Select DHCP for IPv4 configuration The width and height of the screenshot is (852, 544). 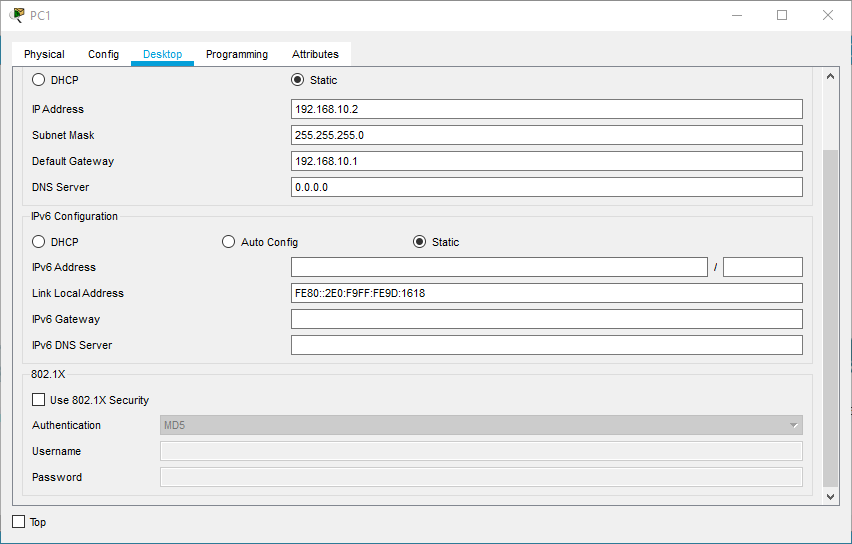click(x=39, y=80)
